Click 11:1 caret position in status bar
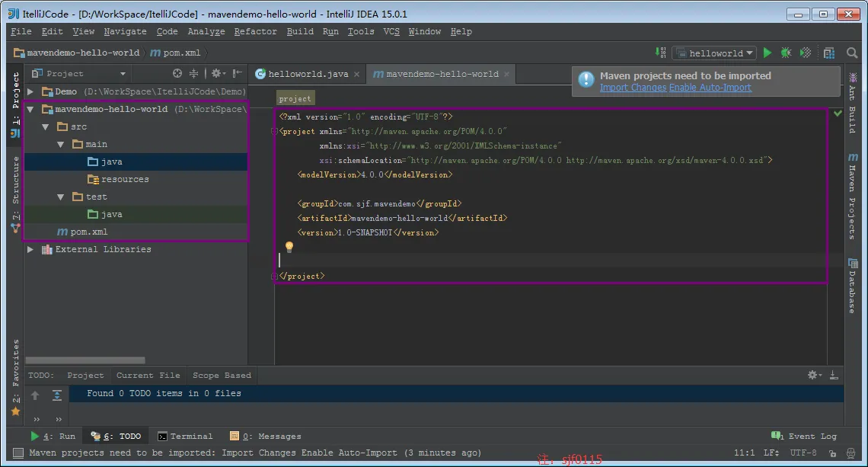Screen dimensions: 868x467 click(744, 453)
